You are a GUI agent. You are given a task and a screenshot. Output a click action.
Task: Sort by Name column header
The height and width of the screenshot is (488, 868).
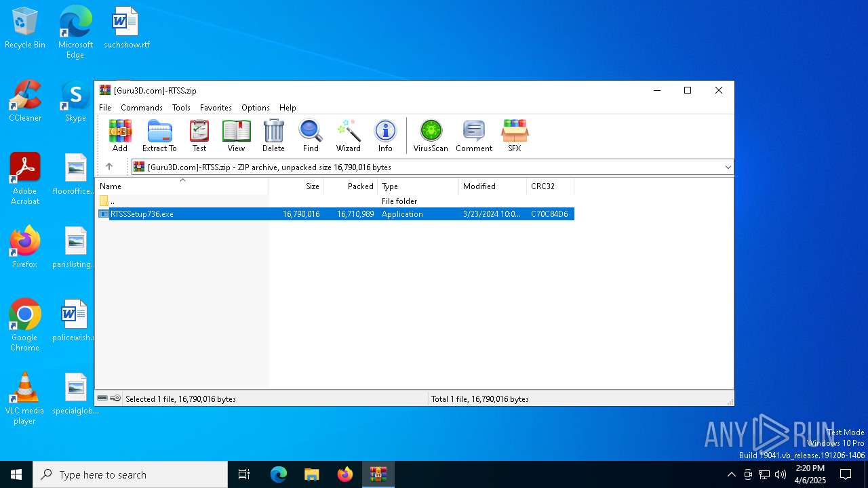tap(182, 186)
